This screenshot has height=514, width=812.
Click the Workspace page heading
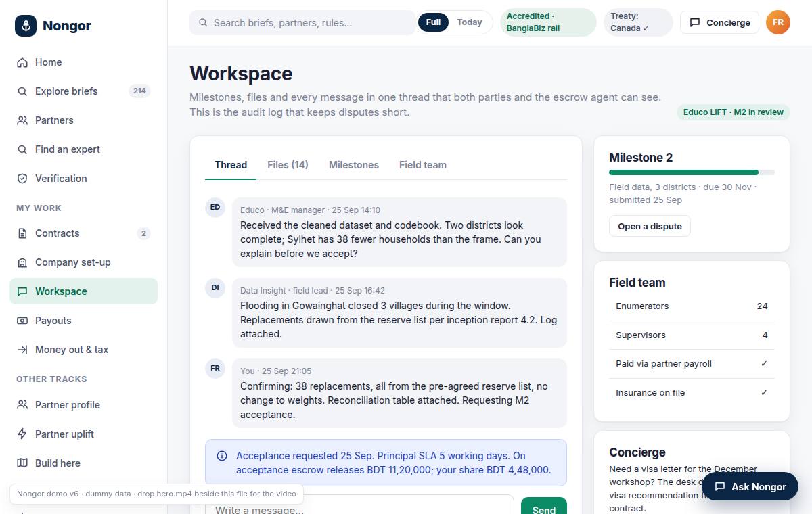[x=241, y=74]
